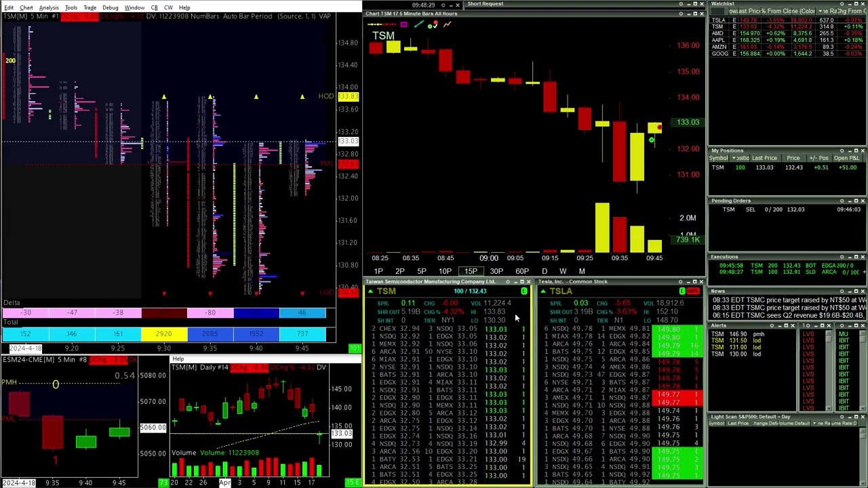Screen dimensions: 868x488
Task: Open the Edit menu
Action: click(x=9, y=7)
